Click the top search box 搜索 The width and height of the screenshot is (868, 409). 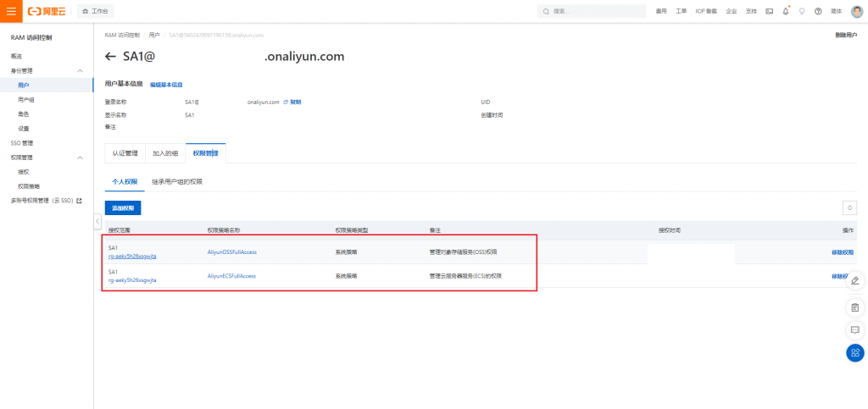591,11
